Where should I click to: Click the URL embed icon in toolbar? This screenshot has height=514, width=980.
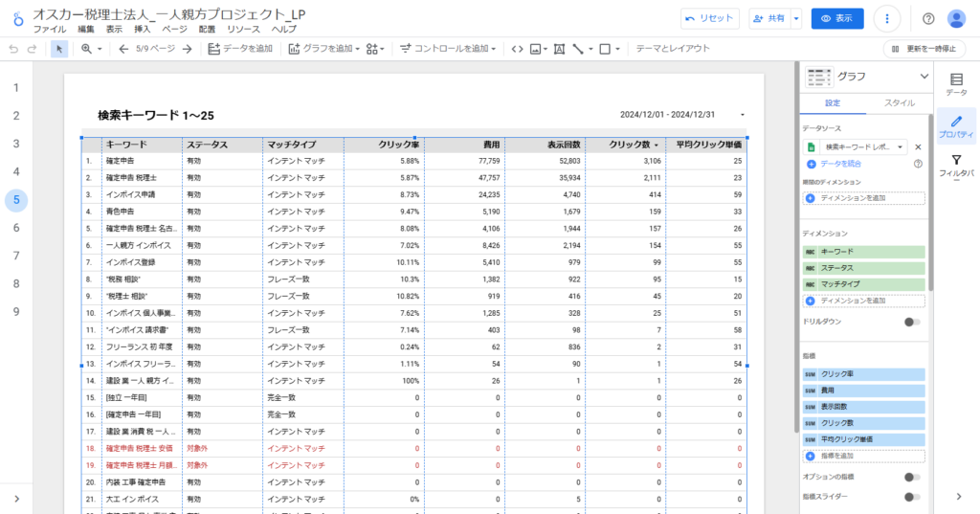518,49
